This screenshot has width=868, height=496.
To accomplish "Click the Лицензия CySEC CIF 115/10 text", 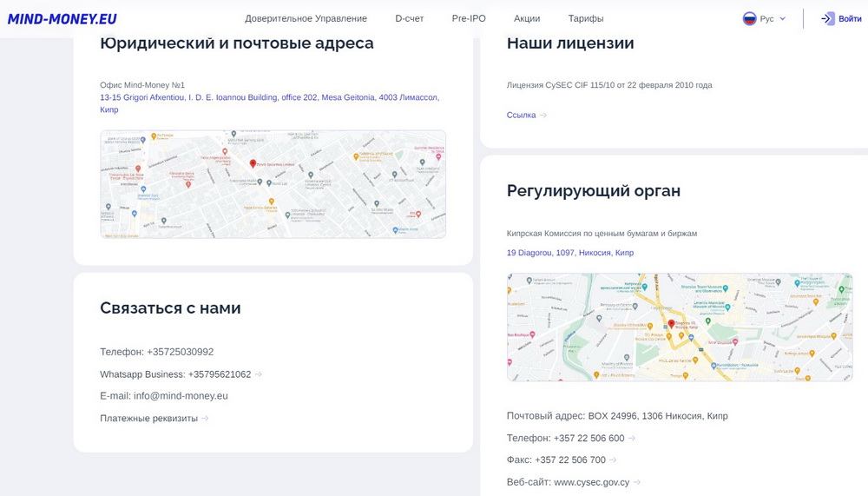I will coord(609,85).
